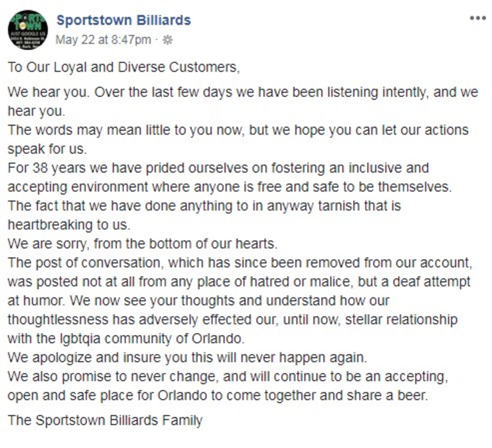Screen dimensions: 492x448
Task: Click the text "speak for us."
Action: coord(47,149)
